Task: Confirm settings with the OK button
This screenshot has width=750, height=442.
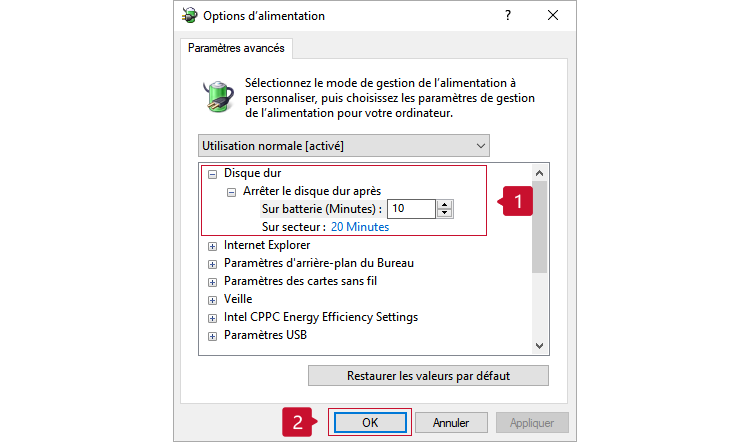Action: [x=369, y=422]
